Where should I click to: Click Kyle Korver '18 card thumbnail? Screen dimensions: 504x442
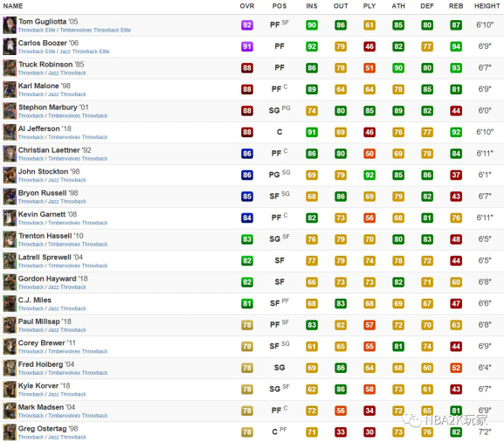coord(10,390)
